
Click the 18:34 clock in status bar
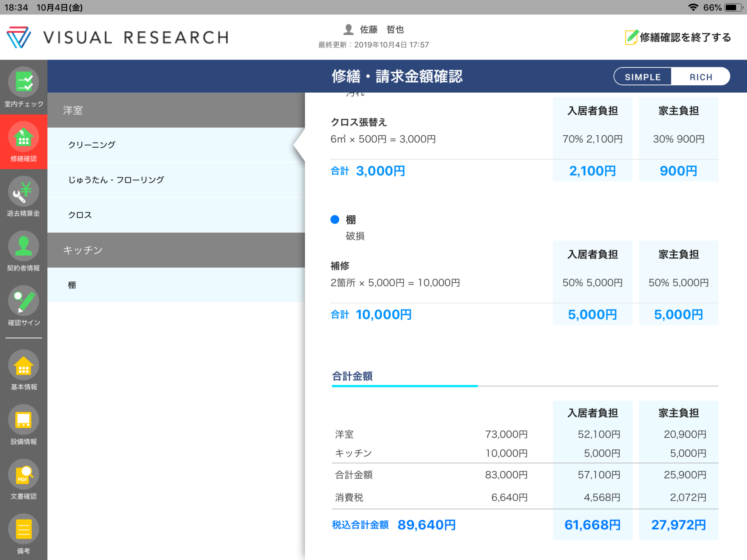pyautogui.click(x=16, y=7)
